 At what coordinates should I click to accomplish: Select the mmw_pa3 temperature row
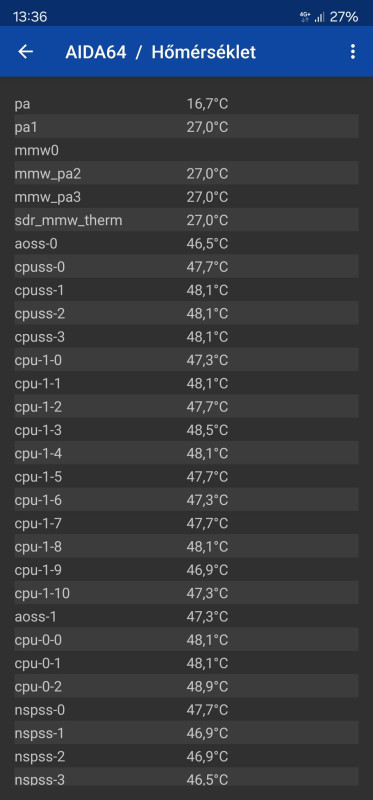[x=186, y=197]
